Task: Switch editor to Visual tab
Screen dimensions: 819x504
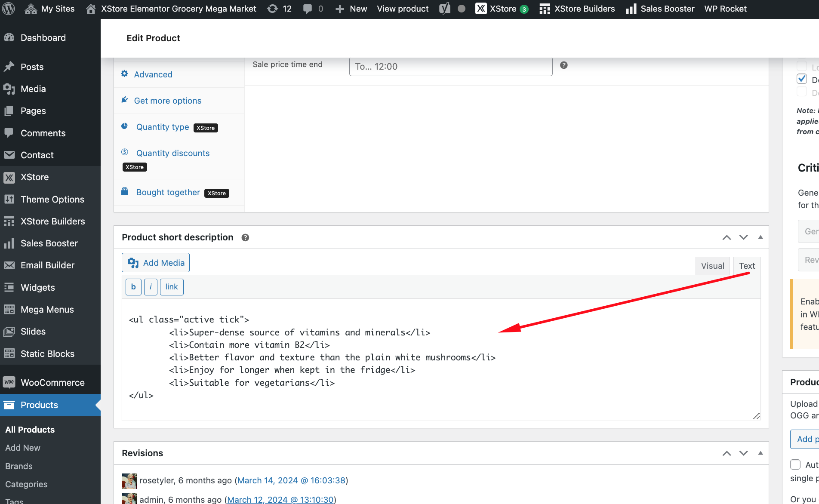Action: 713,266
